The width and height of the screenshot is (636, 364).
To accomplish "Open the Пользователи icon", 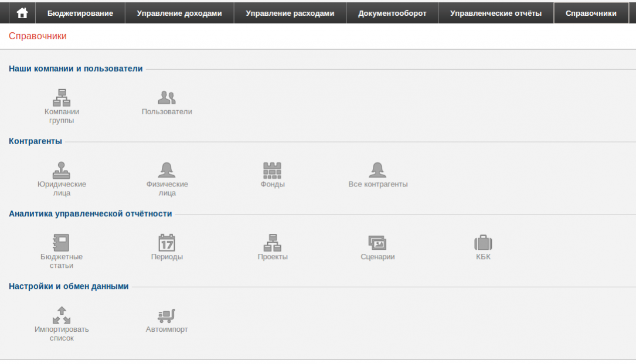I will tap(167, 97).
